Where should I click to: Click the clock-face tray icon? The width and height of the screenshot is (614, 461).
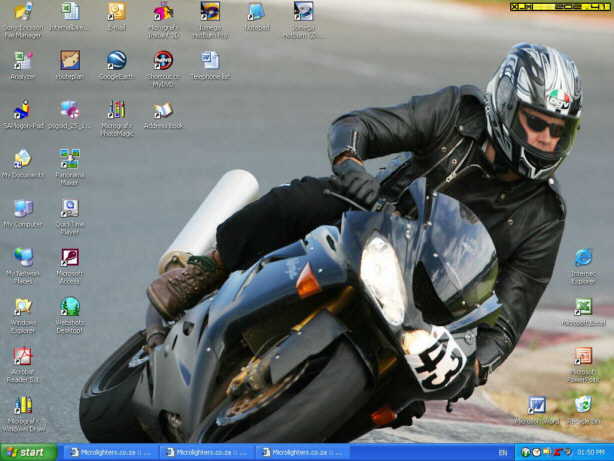[536, 452]
